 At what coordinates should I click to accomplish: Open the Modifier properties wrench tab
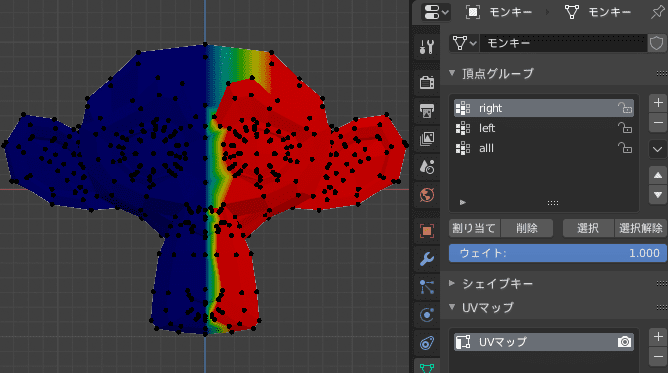point(426,258)
